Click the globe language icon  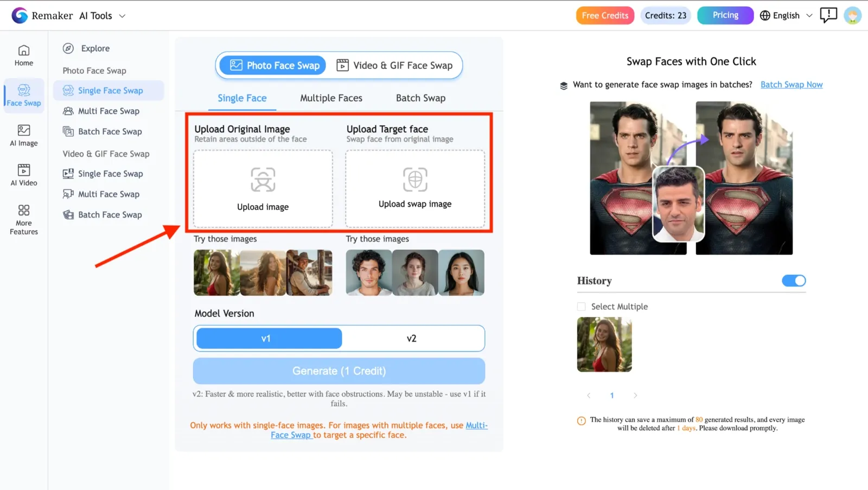coord(765,15)
